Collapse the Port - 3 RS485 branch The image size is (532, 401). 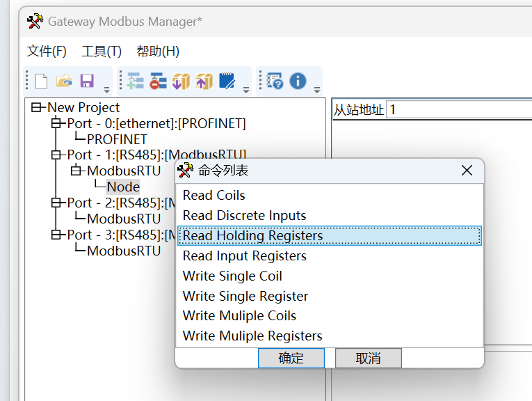56,235
